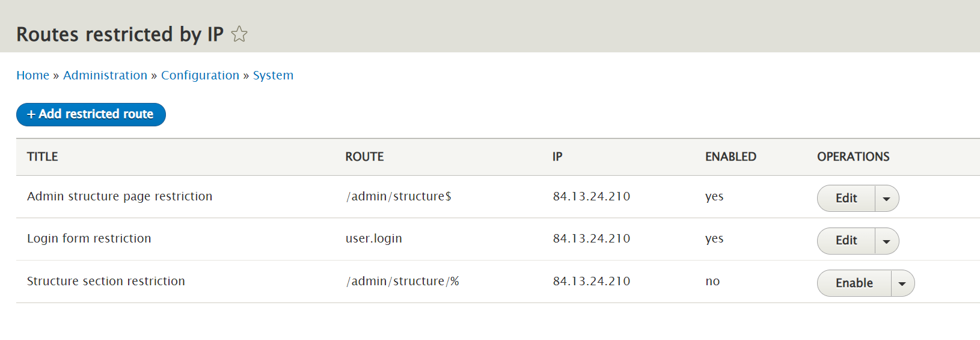Image resolution: width=980 pixels, height=340 pixels.
Task: Click the OPERATIONS column header
Action: (853, 156)
